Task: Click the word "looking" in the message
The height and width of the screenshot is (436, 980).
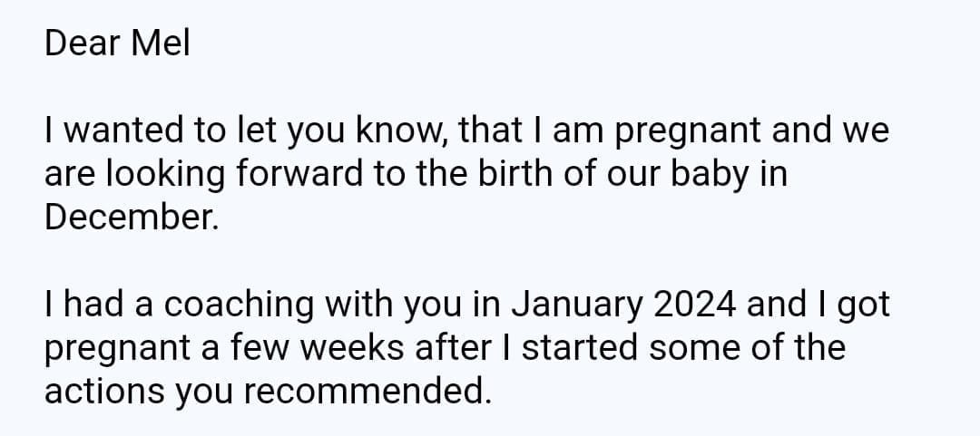Action: point(164,176)
